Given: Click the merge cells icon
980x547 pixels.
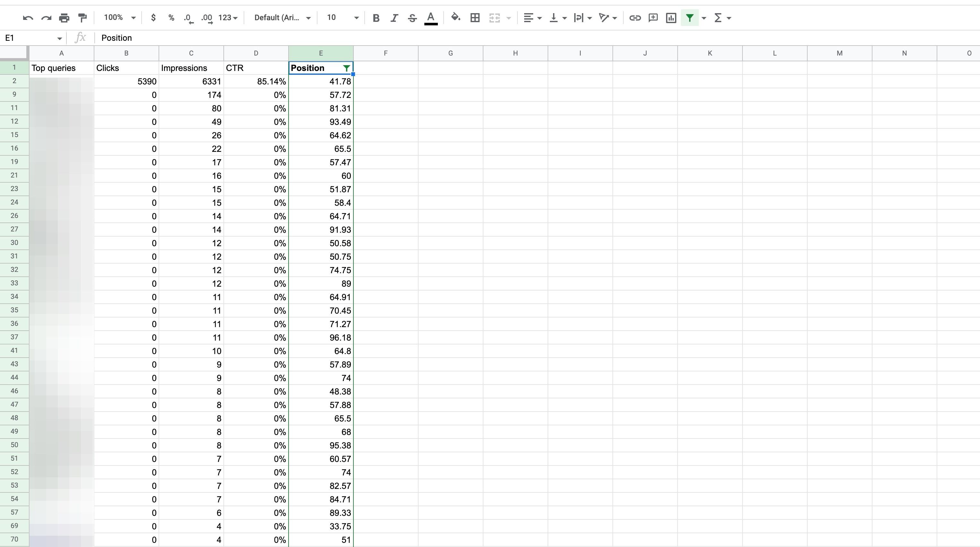Looking at the screenshot, I should point(494,18).
